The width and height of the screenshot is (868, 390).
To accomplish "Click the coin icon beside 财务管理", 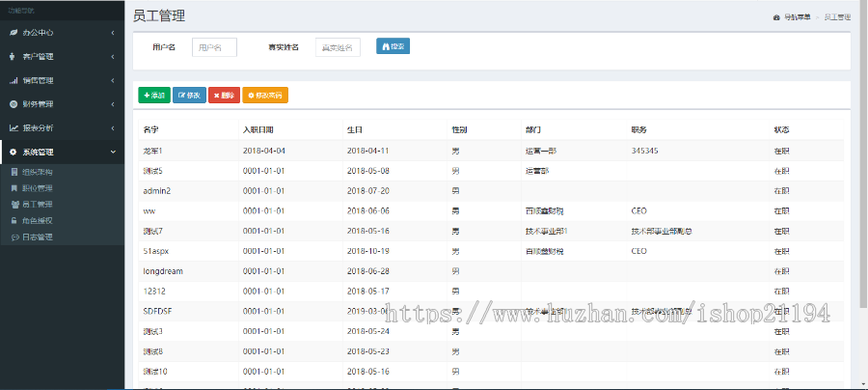I will [x=14, y=104].
